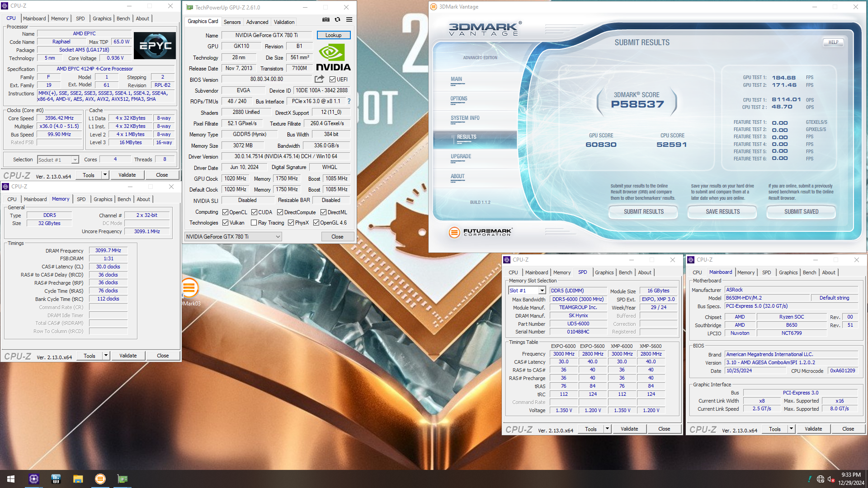Image resolution: width=868 pixels, height=488 pixels.
Task: Open the GPU selection dropdown in GPU-Z
Action: coord(233,237)
